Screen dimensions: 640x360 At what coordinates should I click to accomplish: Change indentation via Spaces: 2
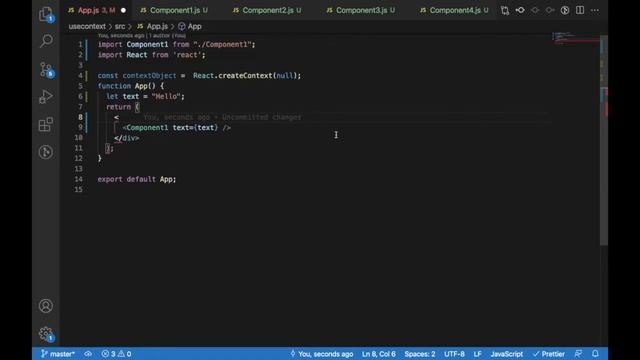(x=420, y=354)
